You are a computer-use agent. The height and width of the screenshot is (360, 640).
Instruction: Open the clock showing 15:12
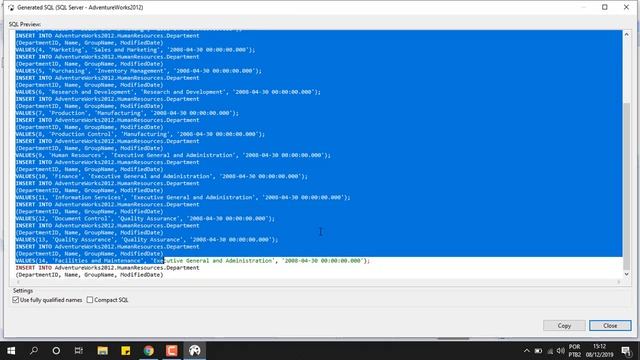(600, 351)
